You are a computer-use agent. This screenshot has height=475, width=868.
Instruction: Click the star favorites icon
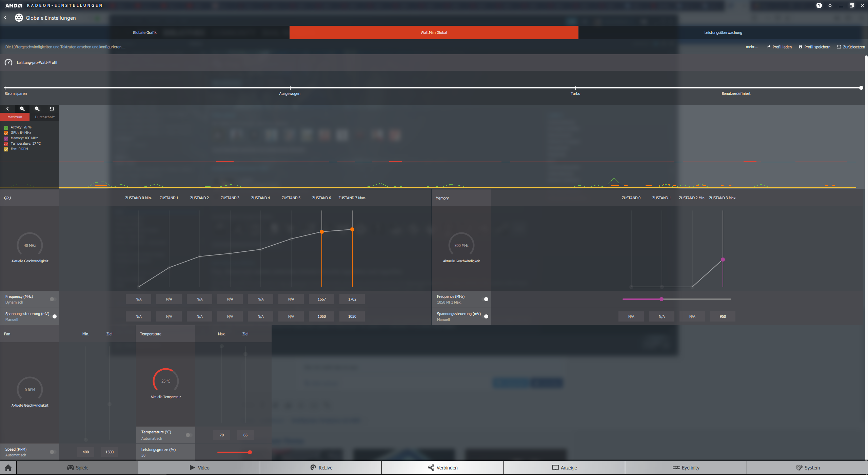(830, 5)
